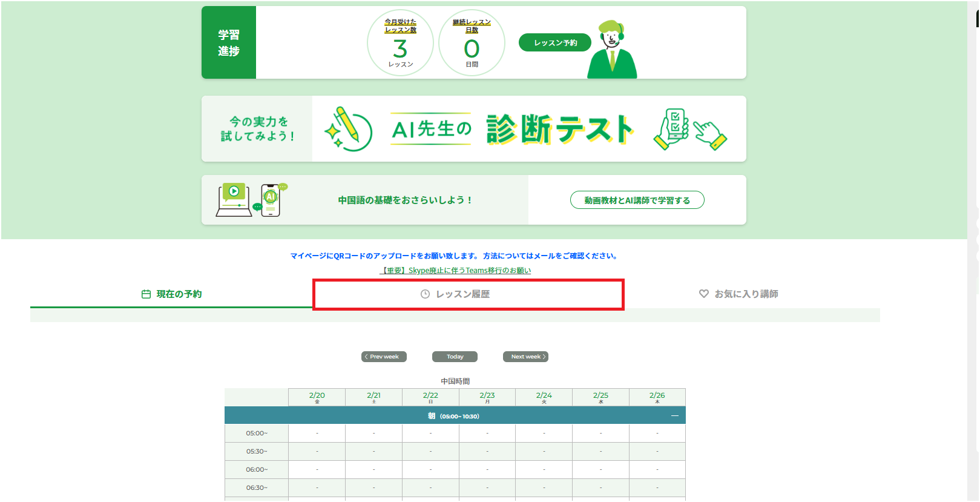
Task: Click the green-haired tutor avatar illustration
Action: 612,49
